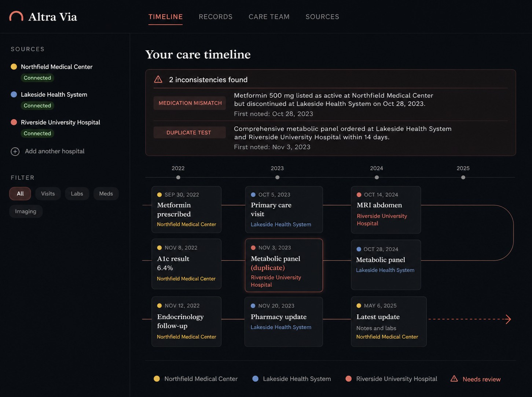The image size is (532, 397).
Task: Click the '2 inconsistencies found' heading
Action: click(208, 79)
